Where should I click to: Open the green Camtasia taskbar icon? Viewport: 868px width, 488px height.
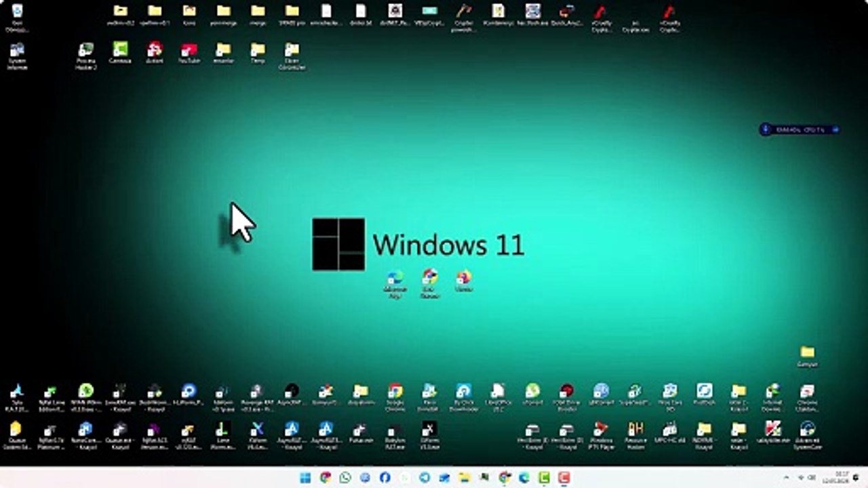(544, 478)
